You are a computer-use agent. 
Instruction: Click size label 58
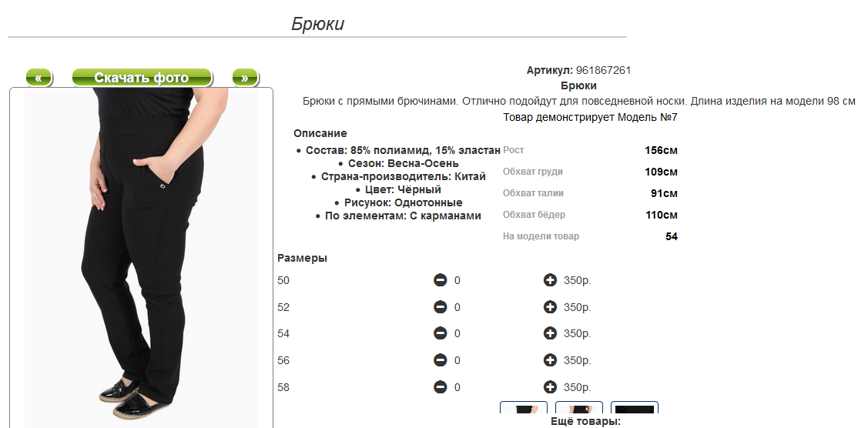[283, 387]
